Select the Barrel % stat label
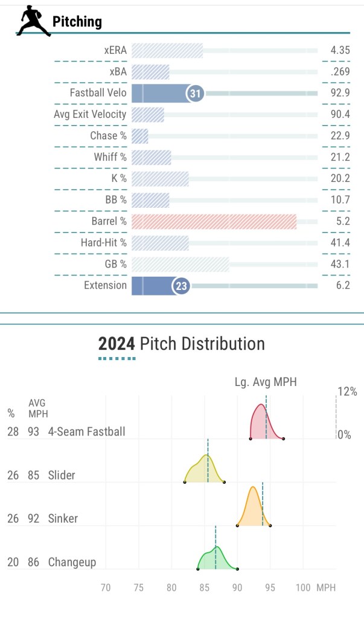 (109, 221)
